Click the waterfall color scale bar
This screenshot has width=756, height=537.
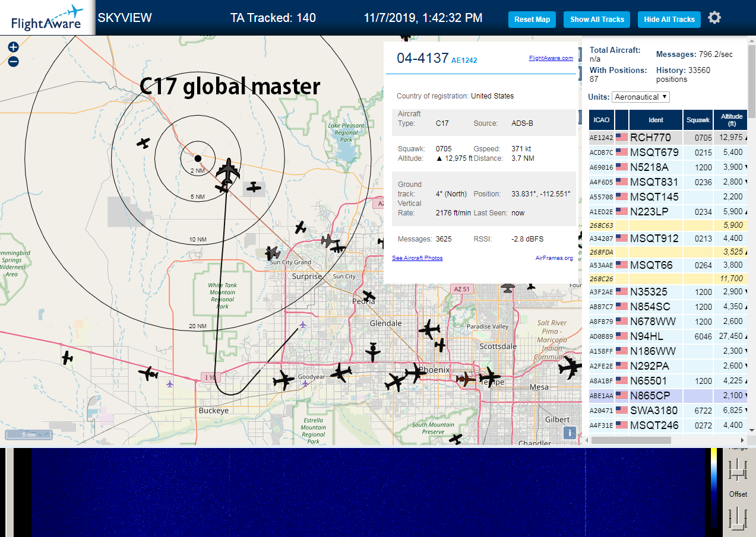point(714,488)
